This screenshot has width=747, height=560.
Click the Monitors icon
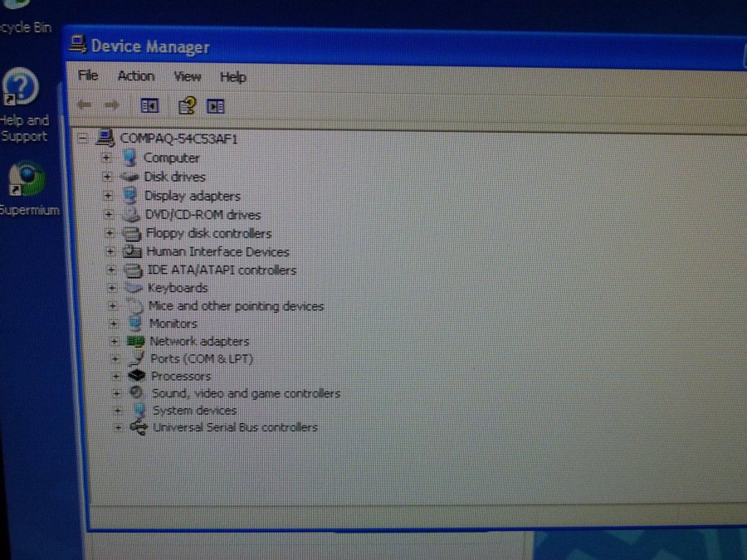tap(135, 324)
